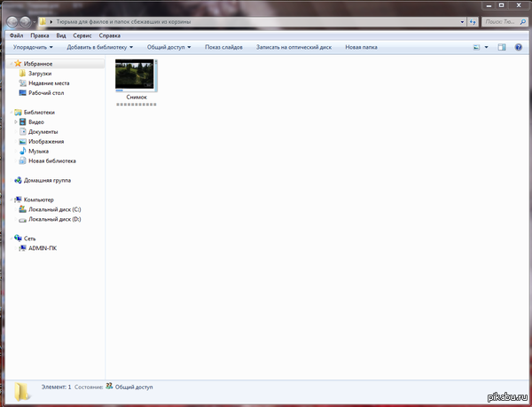Open Help with the question mark icon

click(x=519, y=47)
